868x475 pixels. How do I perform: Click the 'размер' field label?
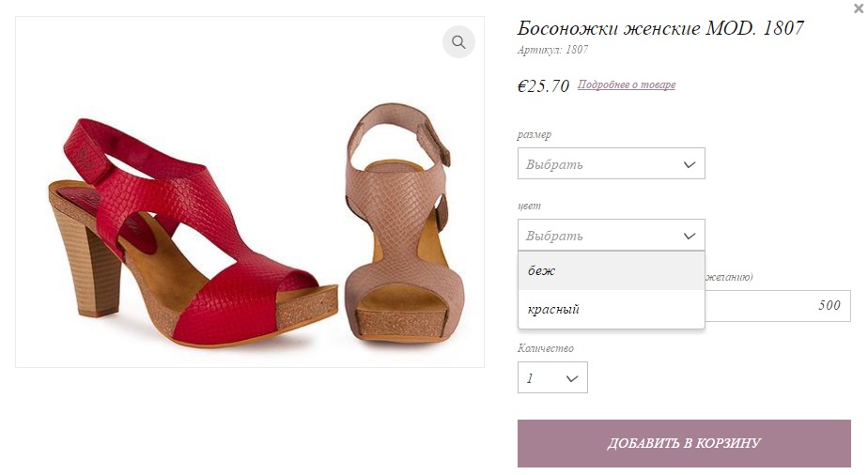click(x=535, y=134)
